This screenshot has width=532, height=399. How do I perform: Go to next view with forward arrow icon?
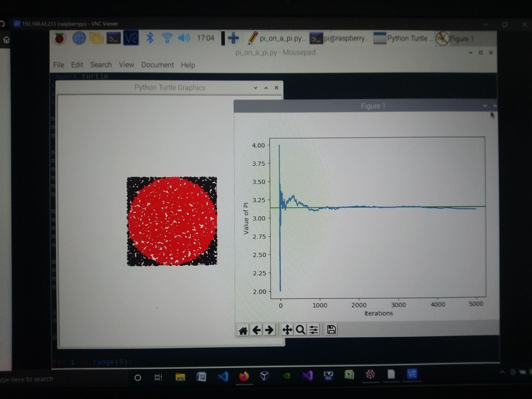[269, 330]
